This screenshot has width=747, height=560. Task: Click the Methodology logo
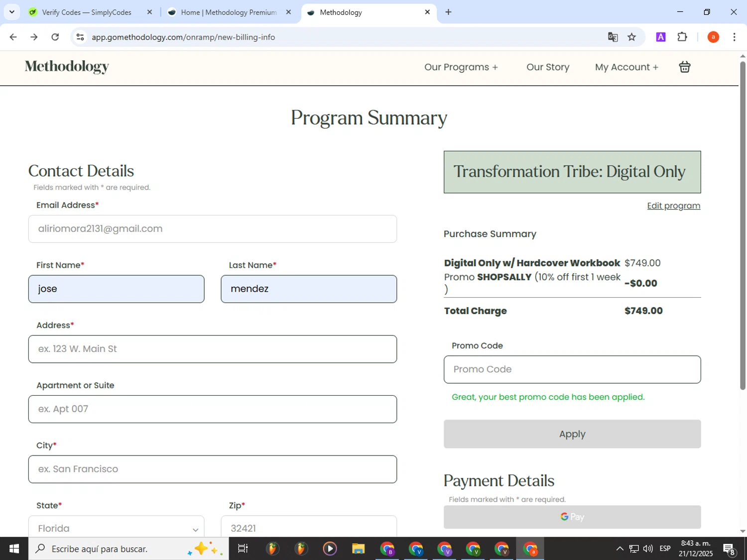[x=67, y=67]
